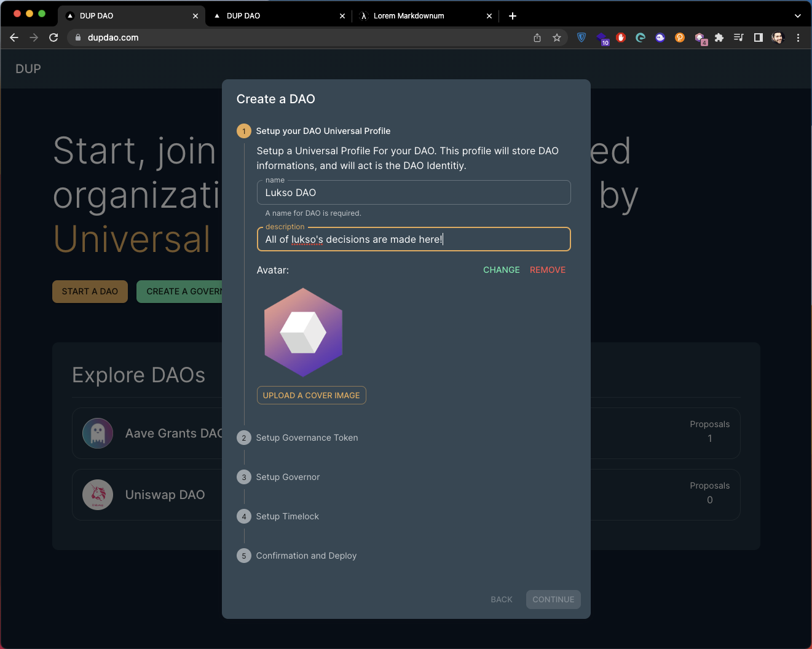The image size is (812, 649).
Task: Click the address bar URL dupdao.com
Action: [x=113, y=37]
